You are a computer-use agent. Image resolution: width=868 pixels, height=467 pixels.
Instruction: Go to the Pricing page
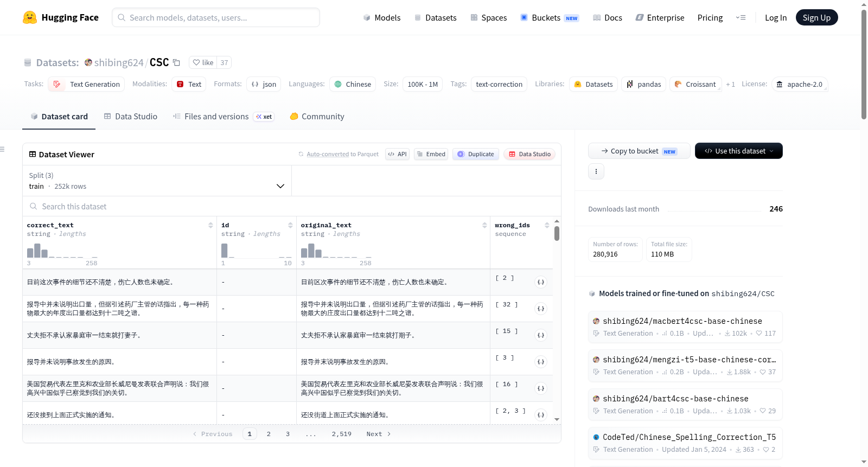(710, 17)
